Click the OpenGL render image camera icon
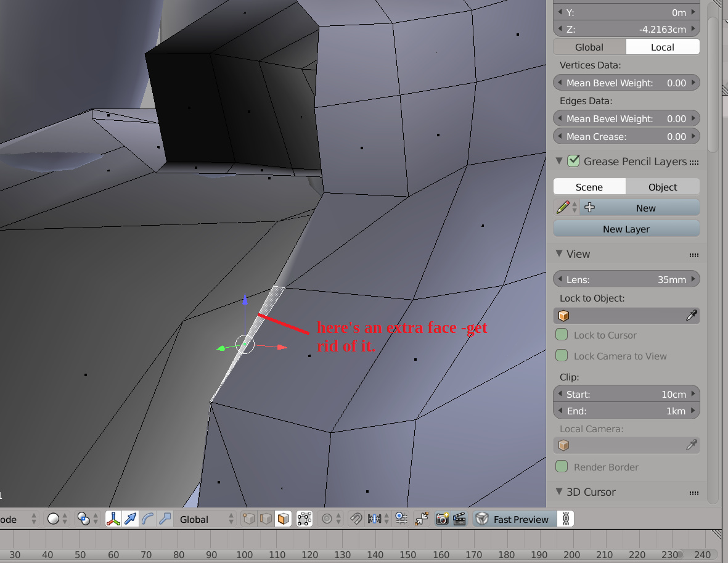Viewport: 728px width, 563px height. (x=442, y=519)
